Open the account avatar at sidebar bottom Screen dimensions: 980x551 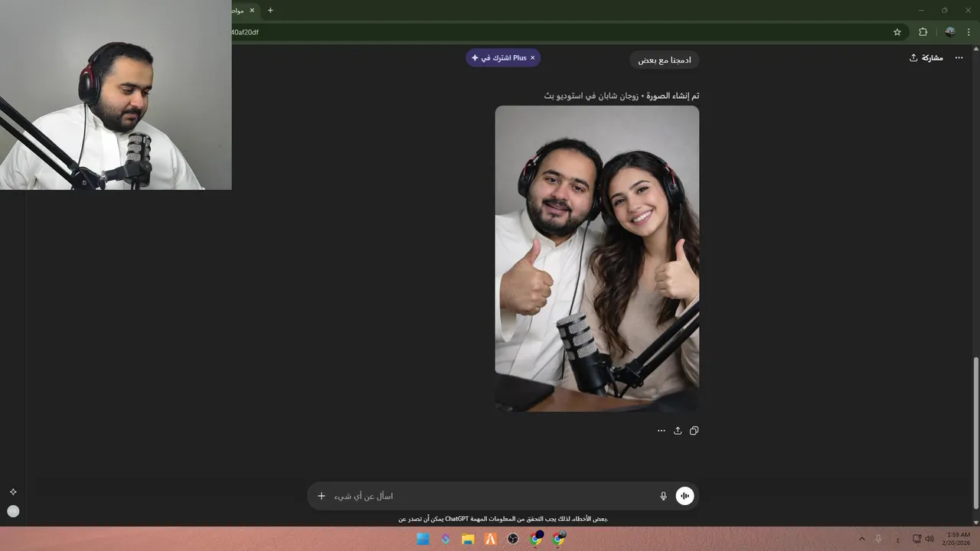tap(13, 511)
